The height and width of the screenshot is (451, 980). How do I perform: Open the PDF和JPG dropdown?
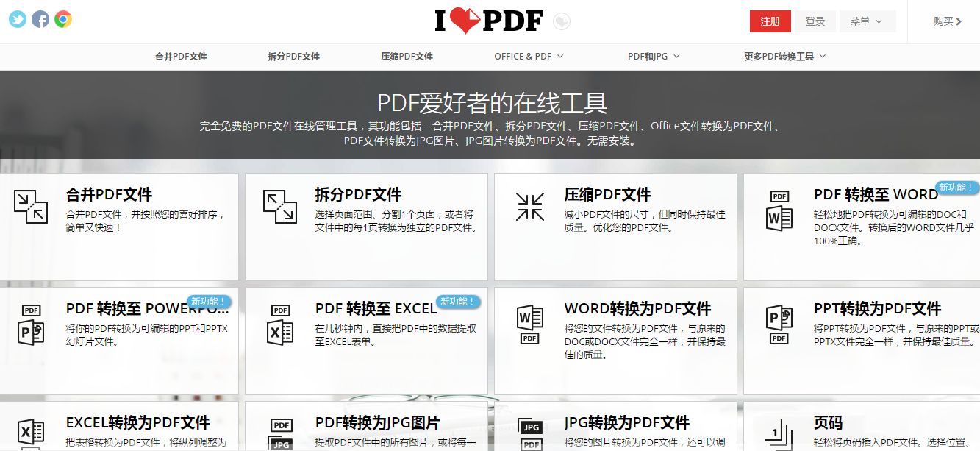653,55
